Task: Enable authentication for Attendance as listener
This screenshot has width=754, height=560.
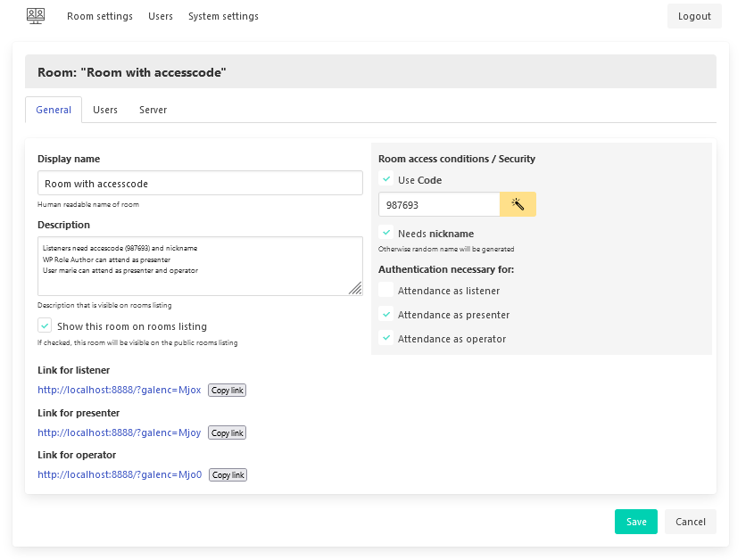Action: click(x=385, y=290)
